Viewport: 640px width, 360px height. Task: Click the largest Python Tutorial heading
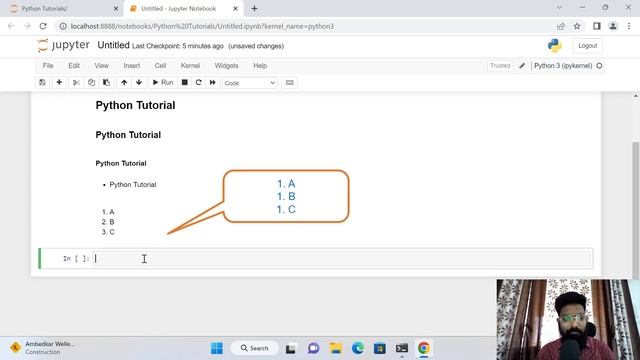coord(136,105)
